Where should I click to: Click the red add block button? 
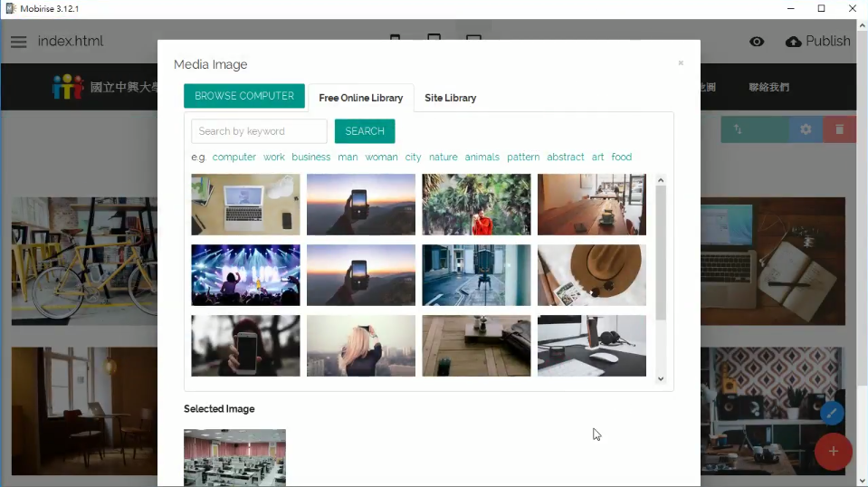(833, 451)
